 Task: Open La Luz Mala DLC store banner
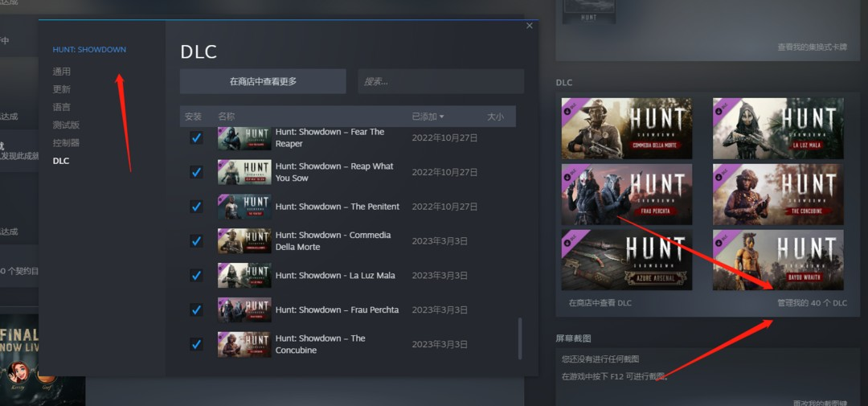pos(778,129)
